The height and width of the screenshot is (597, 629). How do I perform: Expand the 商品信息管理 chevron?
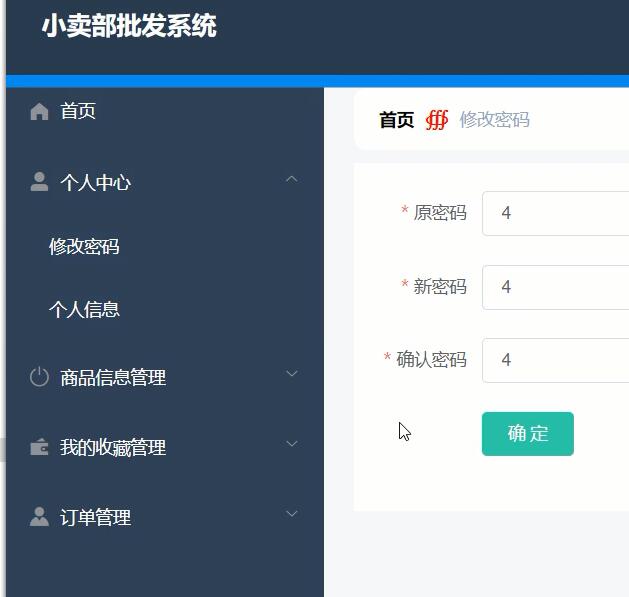click(292, 374)
